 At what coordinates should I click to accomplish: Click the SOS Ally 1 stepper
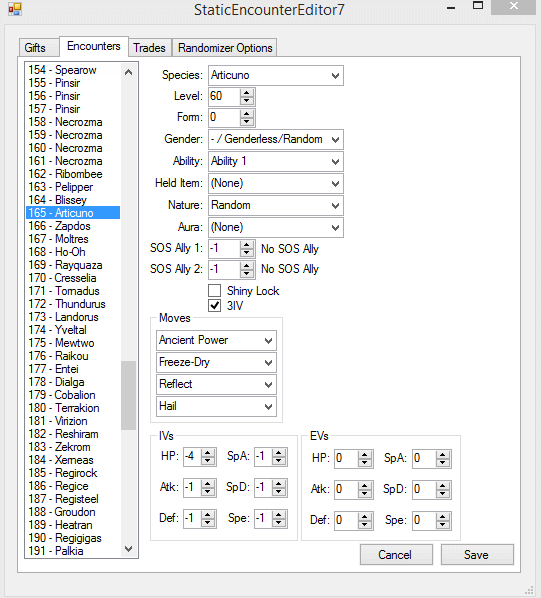click(x=247, y=249)
